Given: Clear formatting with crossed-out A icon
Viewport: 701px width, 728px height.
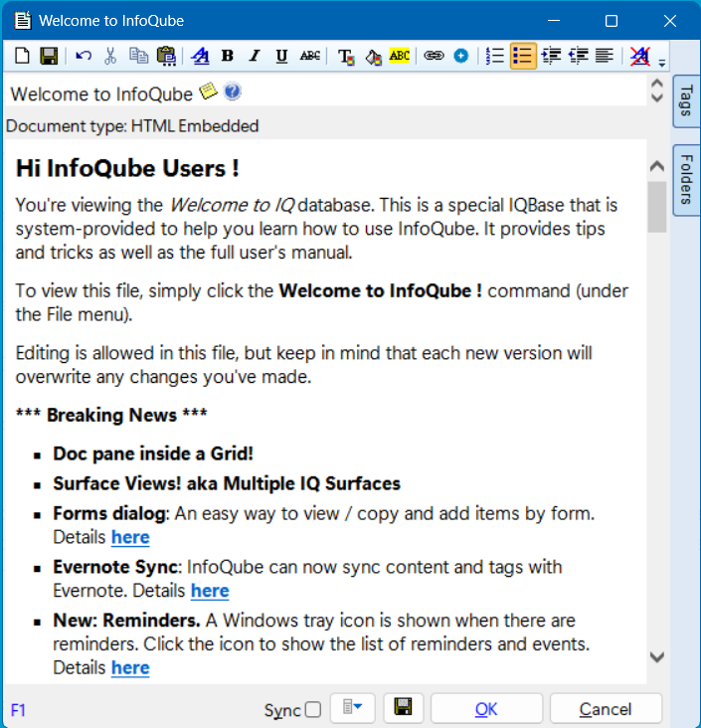Looking at the screenshot, I should click(640, 56).
